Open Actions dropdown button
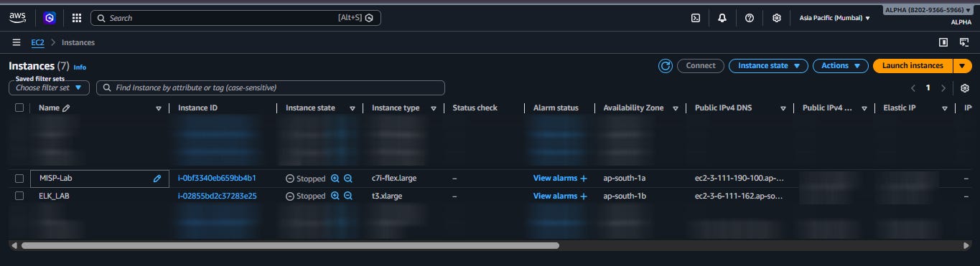980x266 pixels. 841,66
